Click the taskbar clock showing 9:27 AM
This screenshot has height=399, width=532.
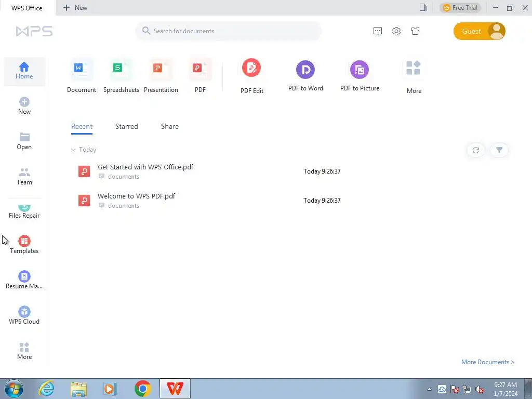(x=506, y=389)
